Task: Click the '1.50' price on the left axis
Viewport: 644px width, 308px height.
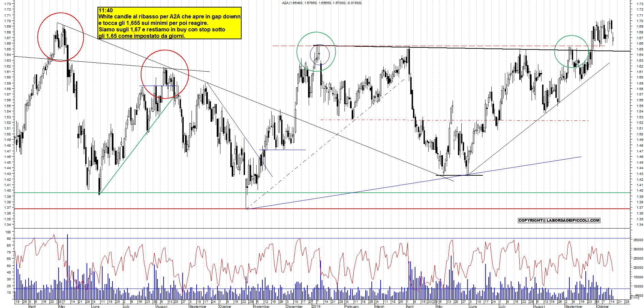Action: (7, 134)
